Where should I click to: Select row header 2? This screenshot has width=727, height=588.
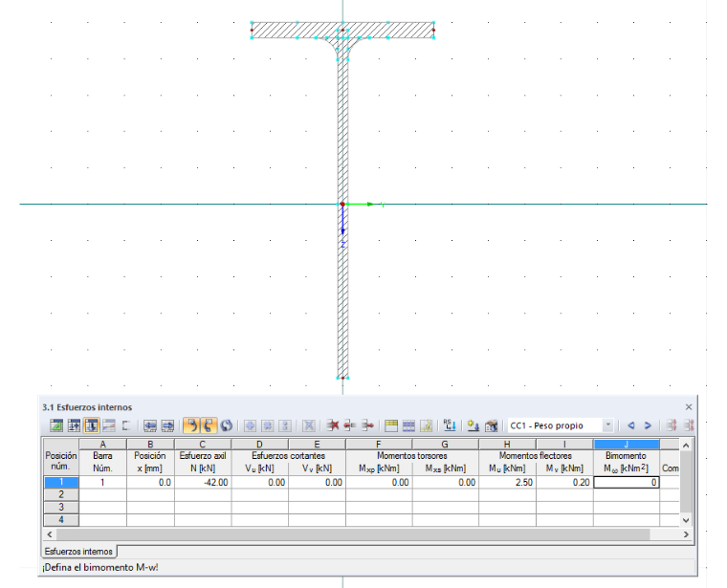61,494
